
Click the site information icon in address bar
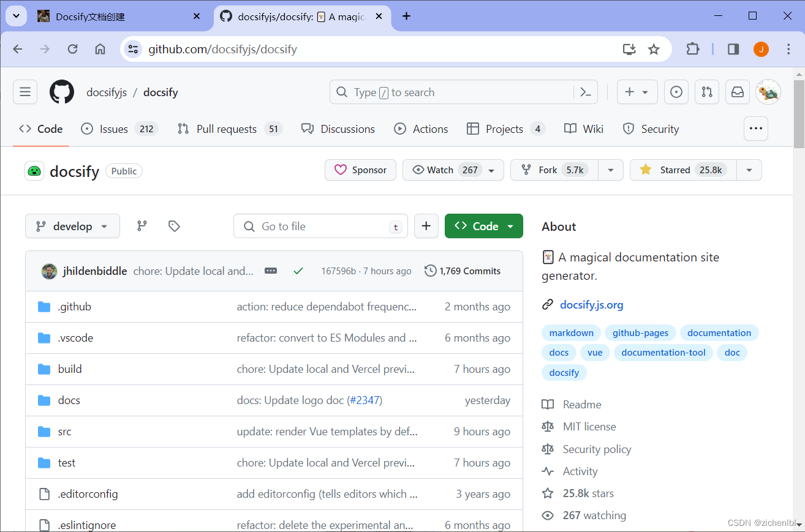coord(133,49)
